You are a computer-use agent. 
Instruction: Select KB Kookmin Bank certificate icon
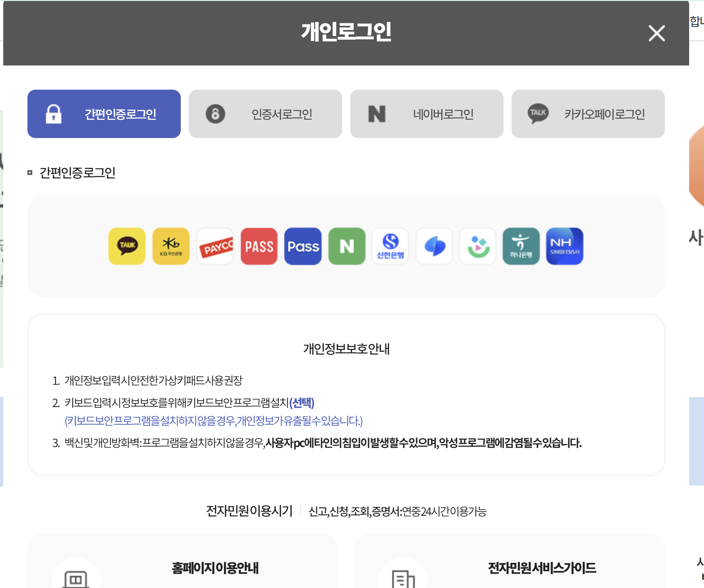(x=171, y=246)
